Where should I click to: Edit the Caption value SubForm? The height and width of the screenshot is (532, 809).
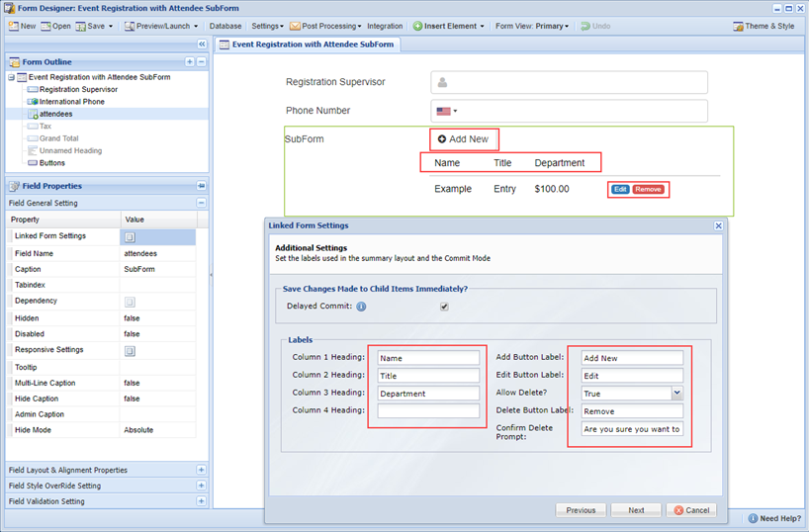click(x=158, y=269)
